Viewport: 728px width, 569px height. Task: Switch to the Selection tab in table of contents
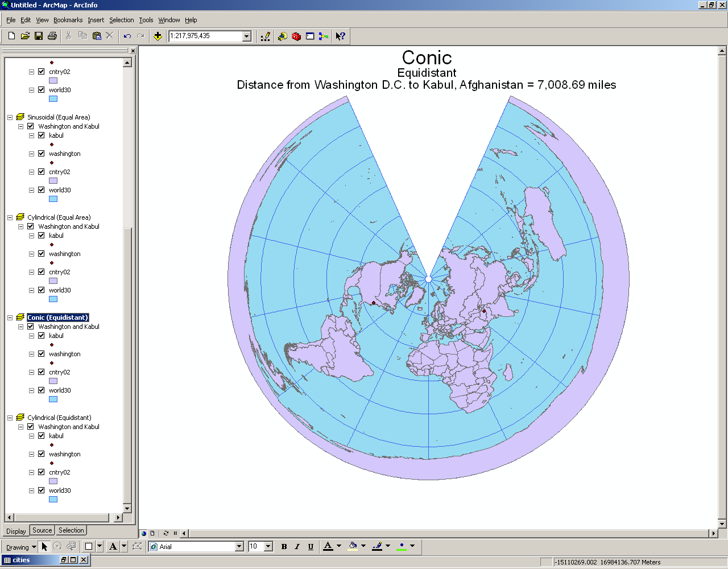coord(71,530)
